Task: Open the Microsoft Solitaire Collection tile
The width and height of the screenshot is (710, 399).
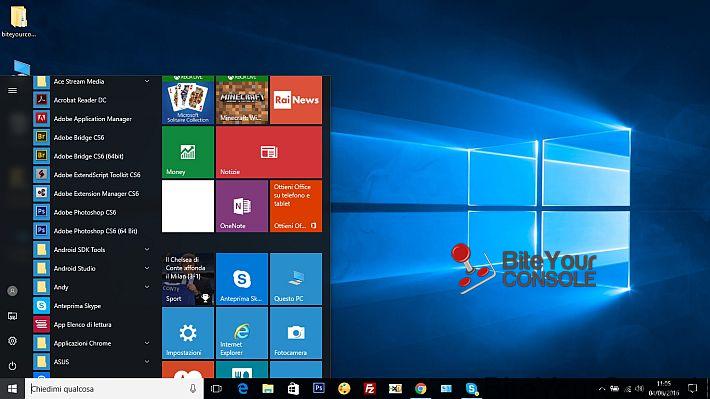Action: 188,100
